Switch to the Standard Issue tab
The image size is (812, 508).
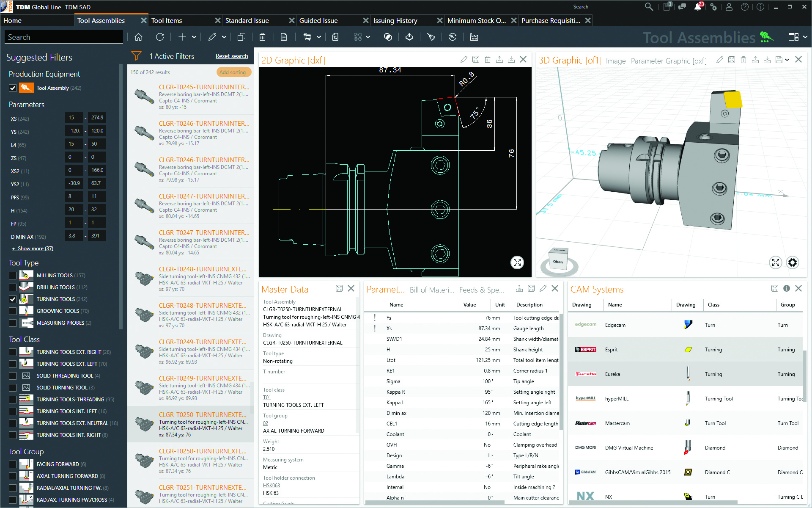247,20
